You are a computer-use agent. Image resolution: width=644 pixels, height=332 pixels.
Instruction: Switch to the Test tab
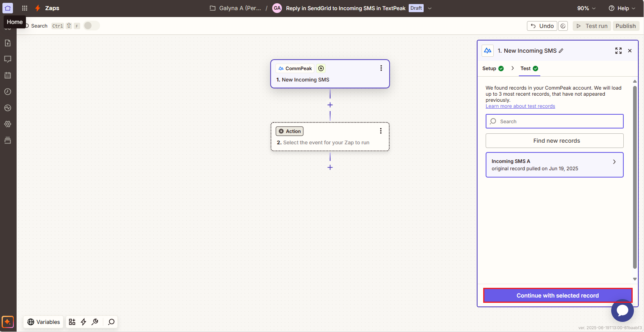pos(529,69)
